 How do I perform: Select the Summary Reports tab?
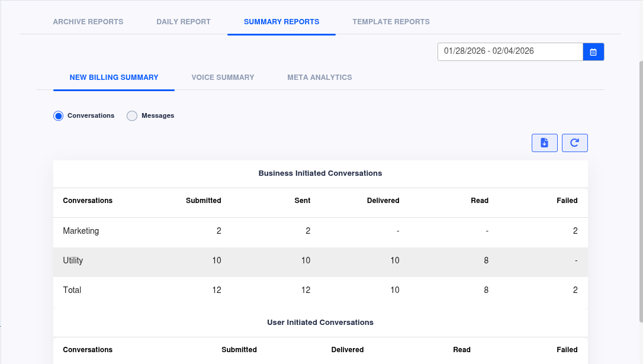(x=281, y=22)
